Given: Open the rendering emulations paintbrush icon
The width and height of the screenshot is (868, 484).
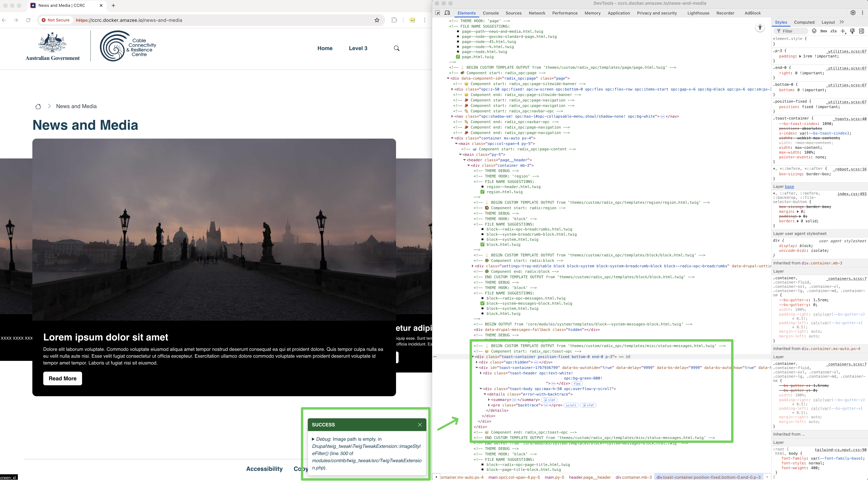Looking at the screenshot, I should (852, 31).
